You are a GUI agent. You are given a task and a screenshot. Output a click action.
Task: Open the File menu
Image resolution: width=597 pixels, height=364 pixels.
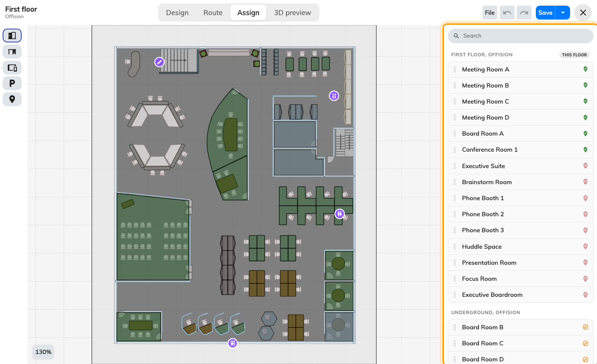[490, 13]
